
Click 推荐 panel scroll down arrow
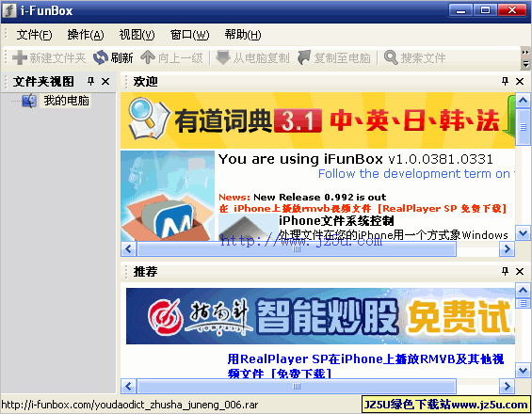pyautogui.click(x=523, y=371)
